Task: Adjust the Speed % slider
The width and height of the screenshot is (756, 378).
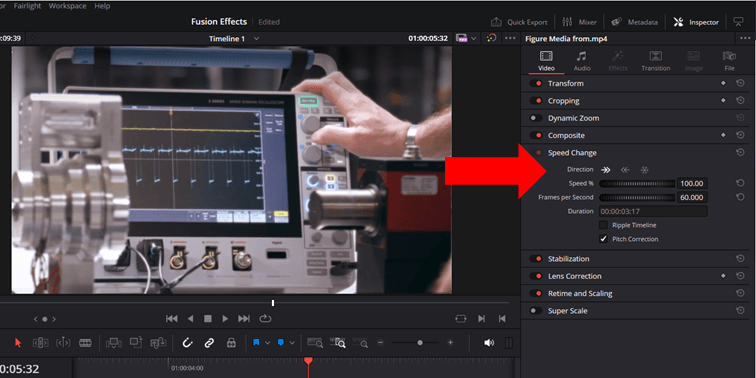Action: click(637, 183)
